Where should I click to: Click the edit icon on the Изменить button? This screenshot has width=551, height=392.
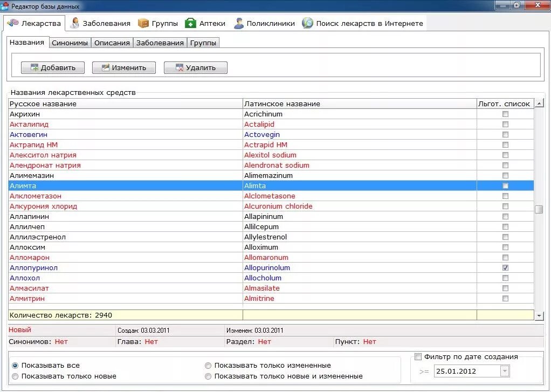(106, 67)
